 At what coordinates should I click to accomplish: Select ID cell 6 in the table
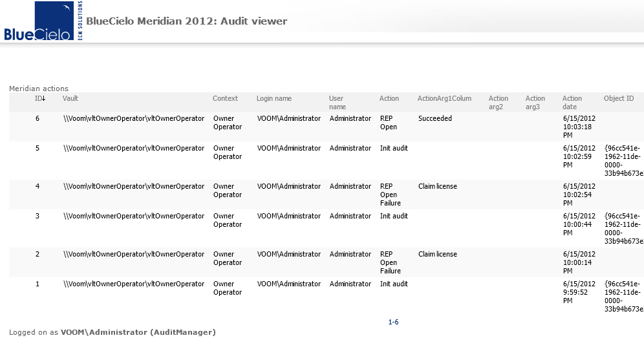(x=38, y=118)
